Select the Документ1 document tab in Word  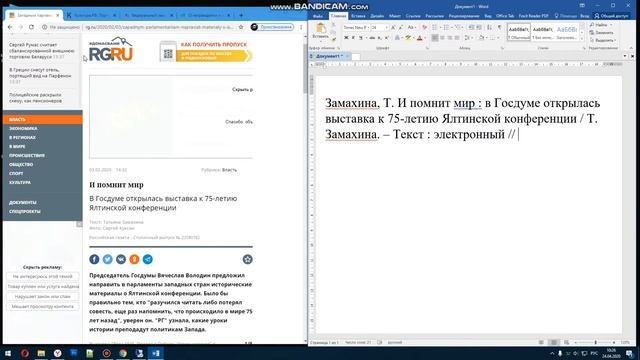(x=330, y=56)
